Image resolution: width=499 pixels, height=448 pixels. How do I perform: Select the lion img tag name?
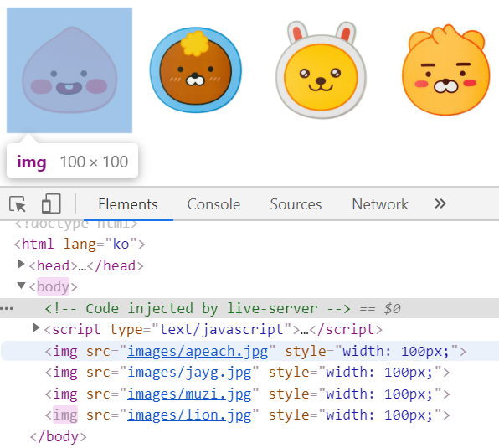click(65, 415)
